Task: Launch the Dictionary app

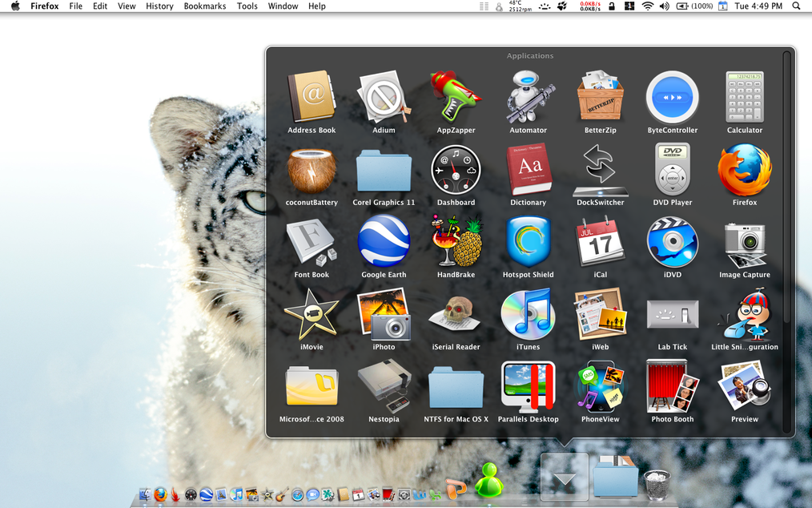Action: [x=529, y=169]
